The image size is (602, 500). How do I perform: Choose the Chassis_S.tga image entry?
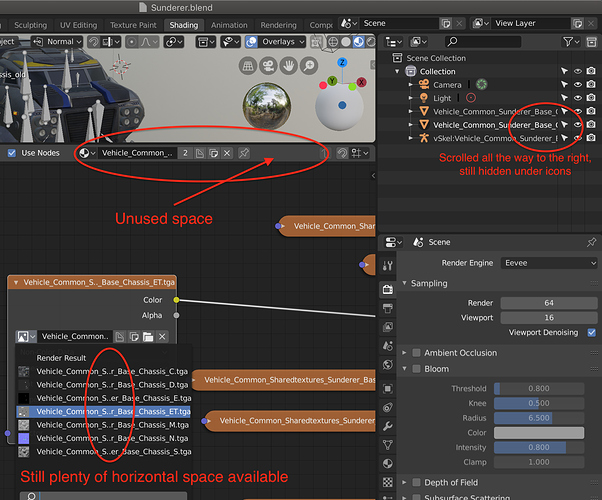coord(104,452)
